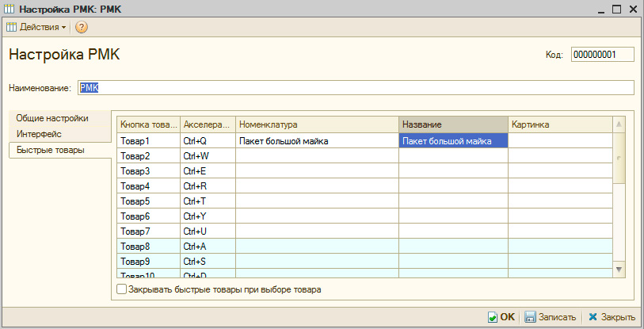Select the Товар1 cell

point(149,141)
